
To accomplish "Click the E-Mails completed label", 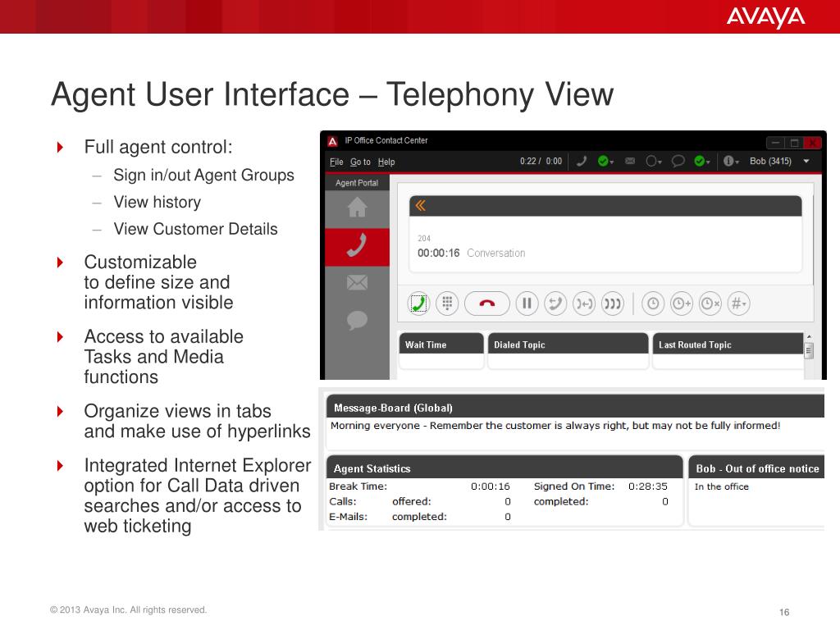I will coord(419,517).
